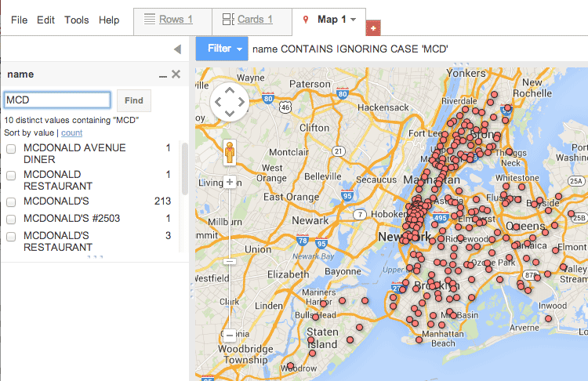Click the marker at Manhattan Beach
588x381 pixels.
pyautogui.click(x=419, y=339)
